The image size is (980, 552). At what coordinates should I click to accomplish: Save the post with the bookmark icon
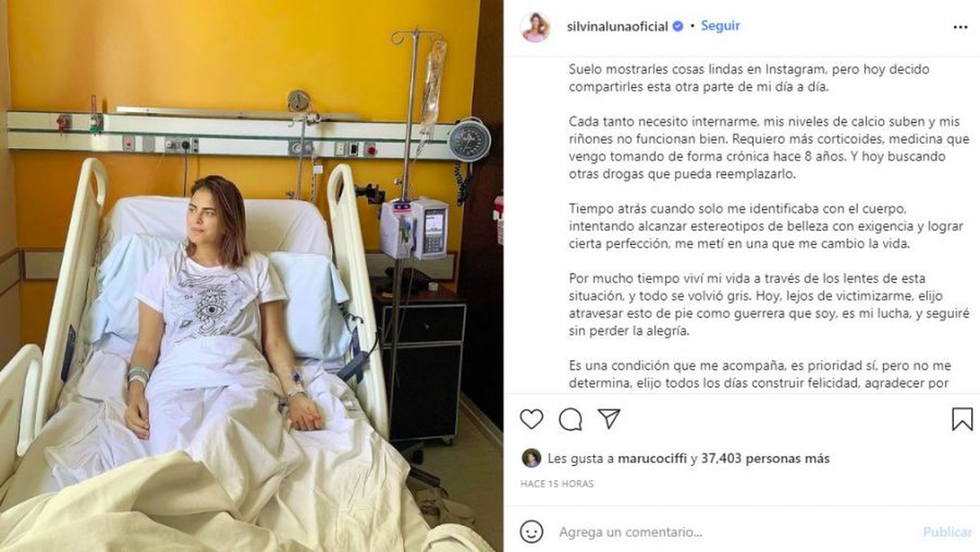[x=962, y=420]
